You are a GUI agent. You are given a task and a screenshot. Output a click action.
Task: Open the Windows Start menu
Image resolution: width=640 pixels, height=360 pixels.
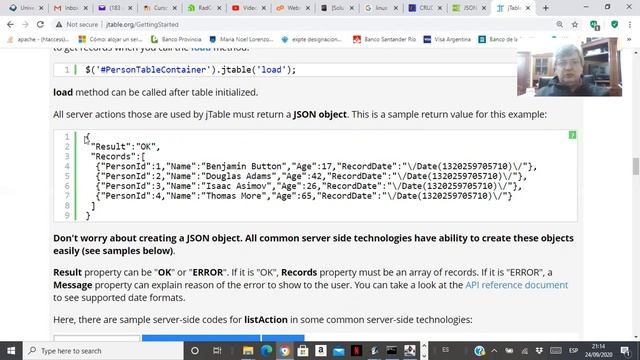tap(11, 351)
